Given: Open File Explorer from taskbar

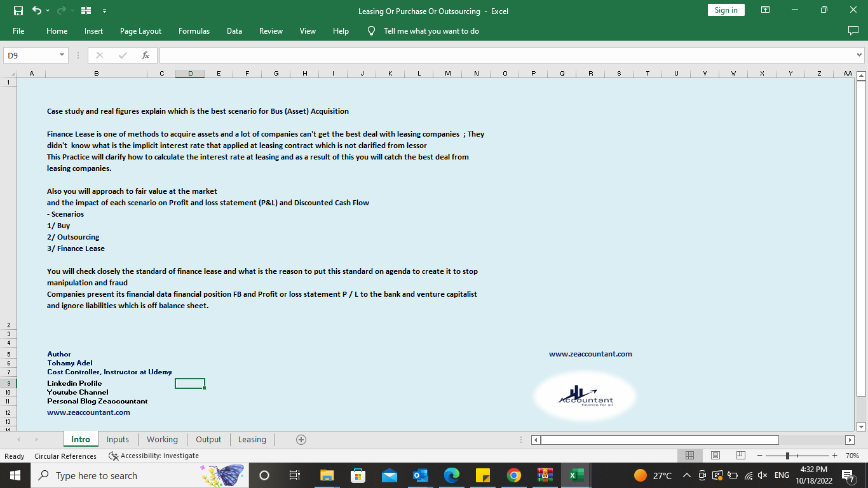Looking at the screenshot, I should click(x=327, y=475).
